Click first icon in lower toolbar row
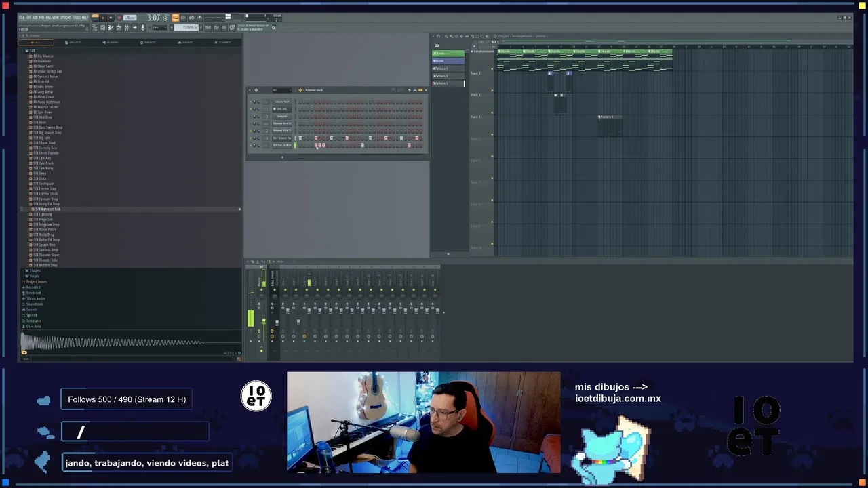This screenshot has height=488, width=868. [x=95, y=27]
